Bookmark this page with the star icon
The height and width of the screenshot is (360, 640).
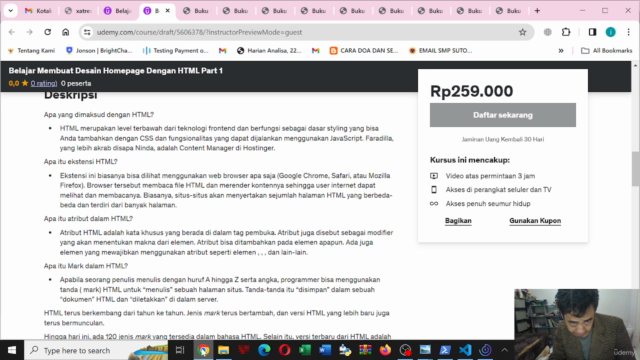(x=522, y=32)
